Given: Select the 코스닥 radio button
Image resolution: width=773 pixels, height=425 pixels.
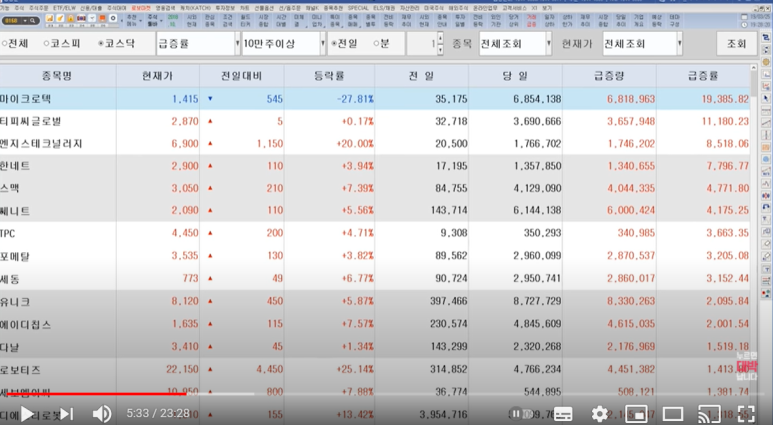Looking at the screenshot, I should tap(101, 43).
